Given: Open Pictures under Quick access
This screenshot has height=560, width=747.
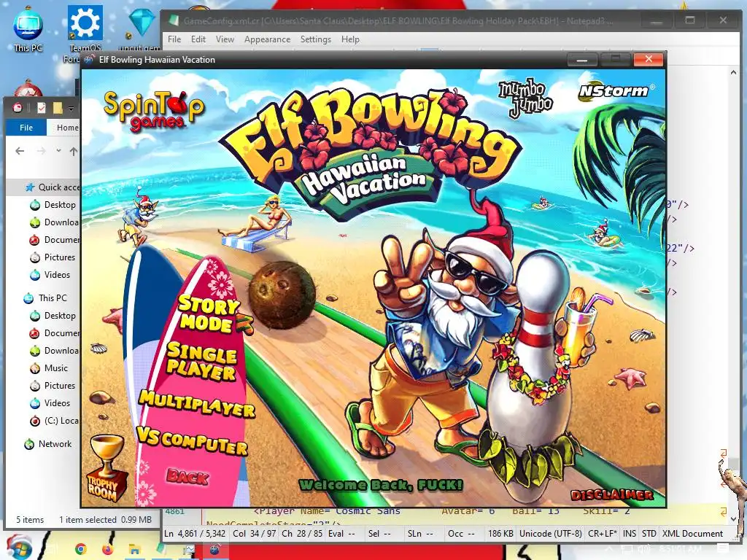Looking at the screenshot, I should [x=53, y=257].
